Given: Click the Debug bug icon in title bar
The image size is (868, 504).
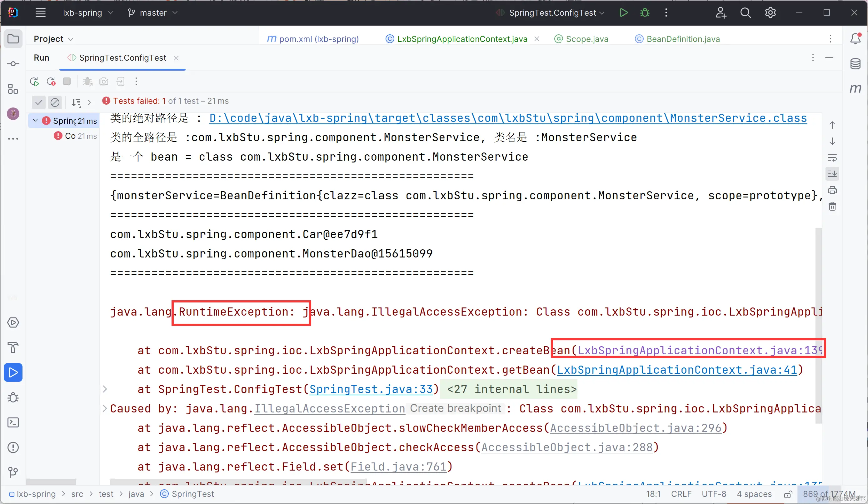Looking at the screenshot, I should (645, 13).
